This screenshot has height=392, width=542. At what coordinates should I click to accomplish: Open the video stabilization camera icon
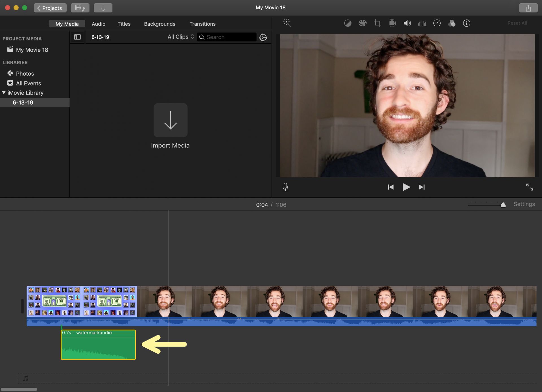(392, 23)
